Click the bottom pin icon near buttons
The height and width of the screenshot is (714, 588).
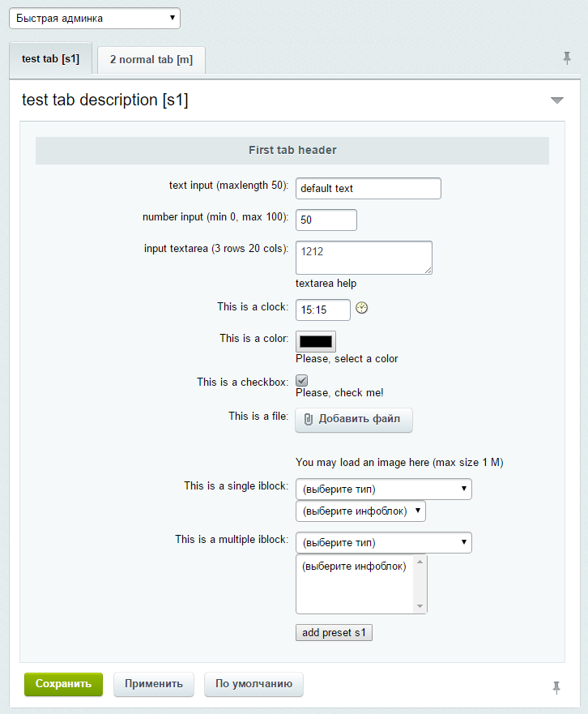(556, 687)
